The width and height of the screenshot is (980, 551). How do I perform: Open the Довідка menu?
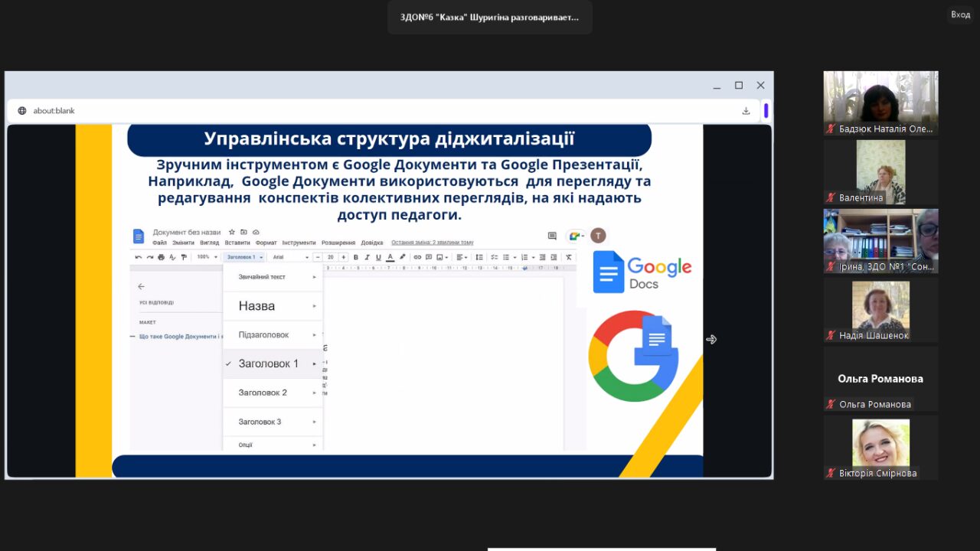click(x=372, y=243)
